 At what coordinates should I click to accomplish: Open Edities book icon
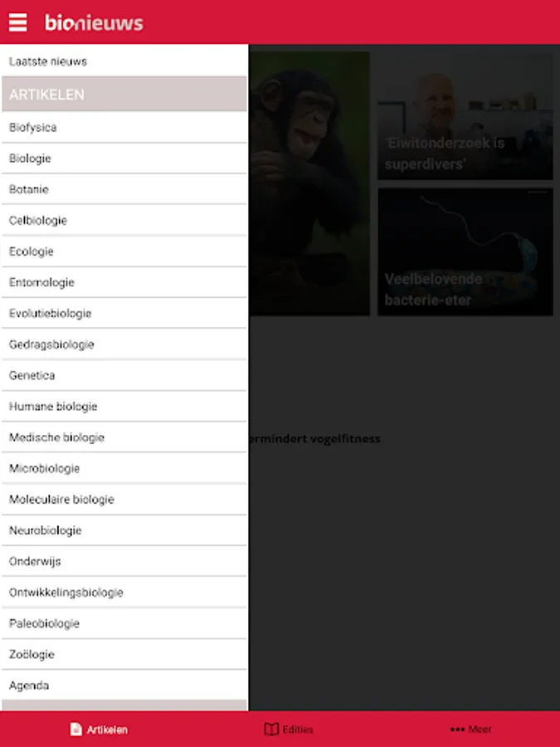(271, 729)
